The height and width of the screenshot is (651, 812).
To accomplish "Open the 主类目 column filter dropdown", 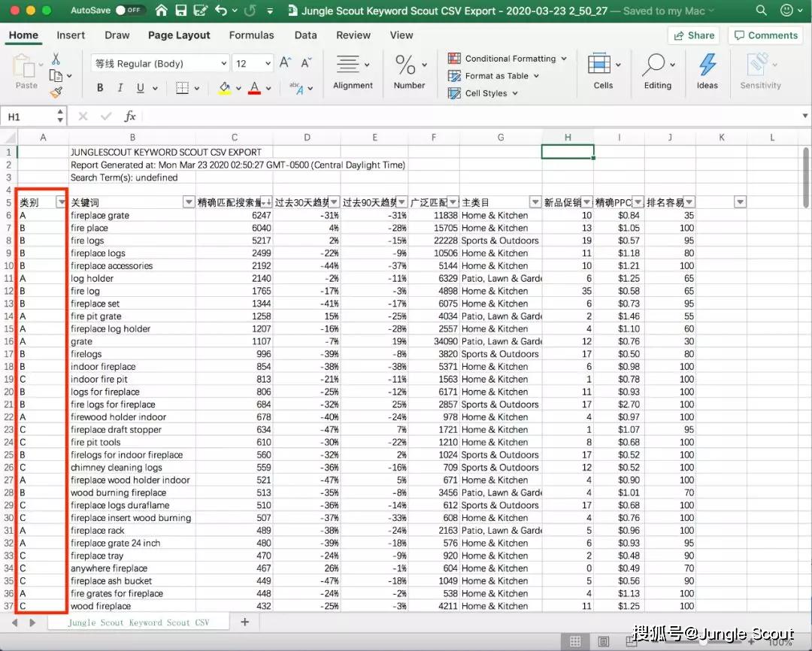I will tap(535, 202).
